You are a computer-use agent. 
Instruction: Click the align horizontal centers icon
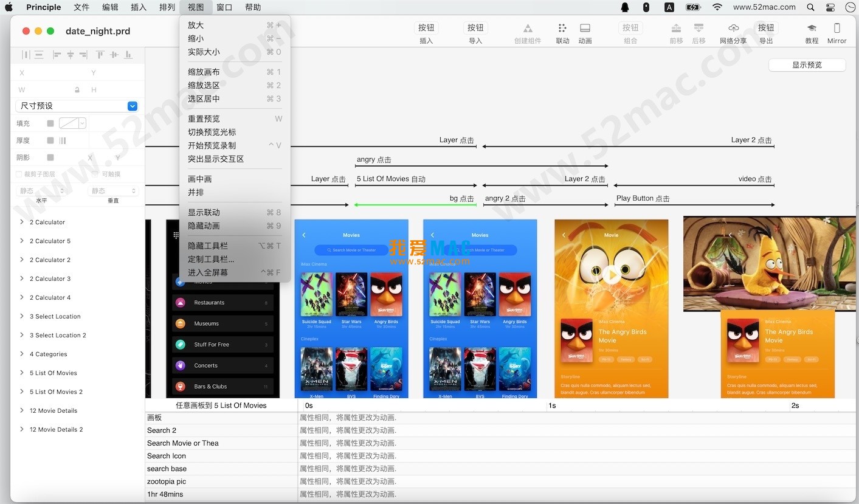tap(71, 55)
